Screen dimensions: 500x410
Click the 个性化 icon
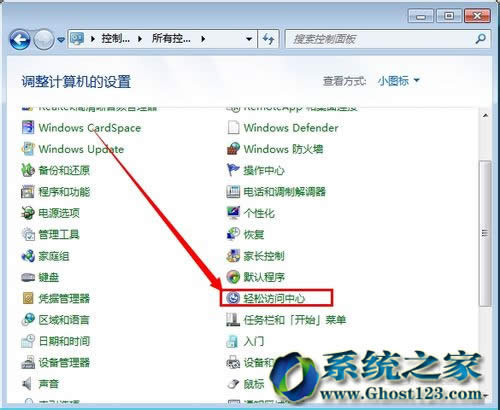[233, 213]
